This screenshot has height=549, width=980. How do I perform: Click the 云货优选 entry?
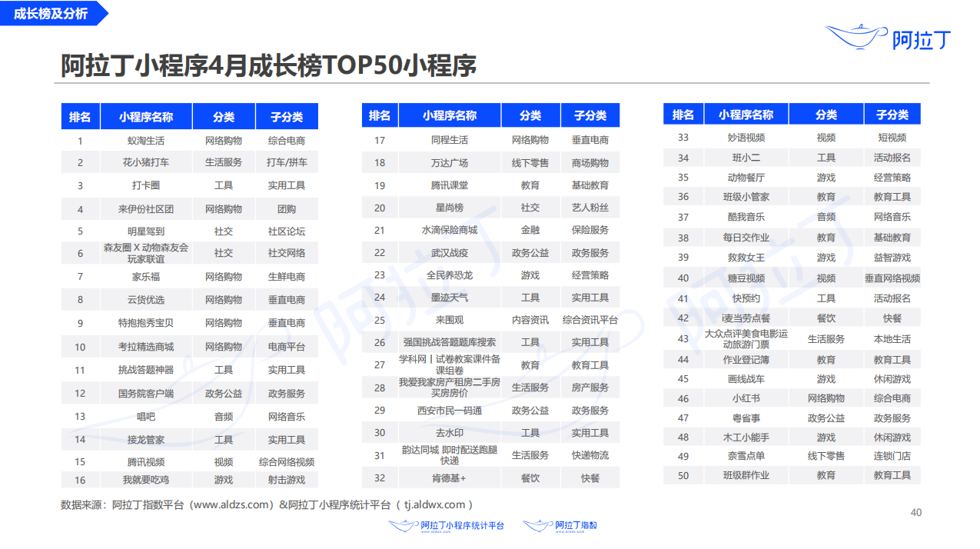146,300
